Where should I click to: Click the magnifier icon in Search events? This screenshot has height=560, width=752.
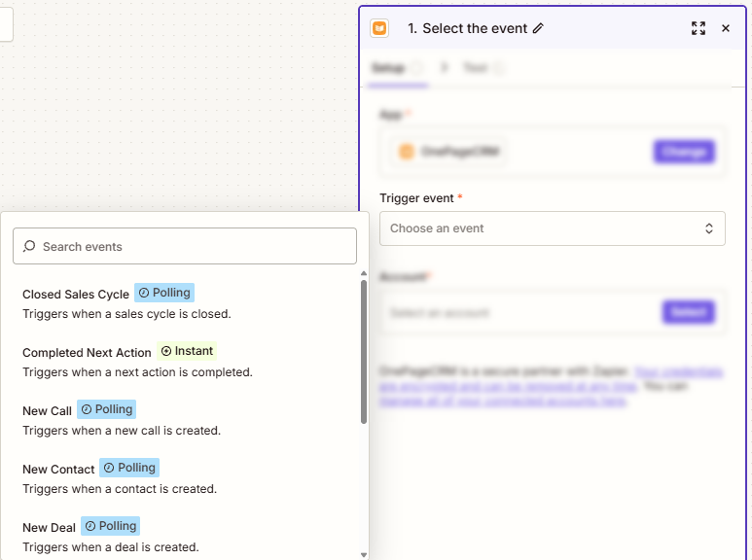pos(29,246)
